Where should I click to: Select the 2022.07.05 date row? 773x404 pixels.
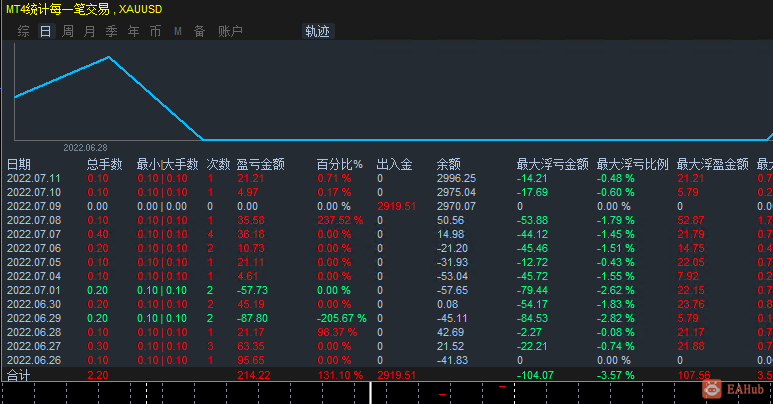pos(34,262)
